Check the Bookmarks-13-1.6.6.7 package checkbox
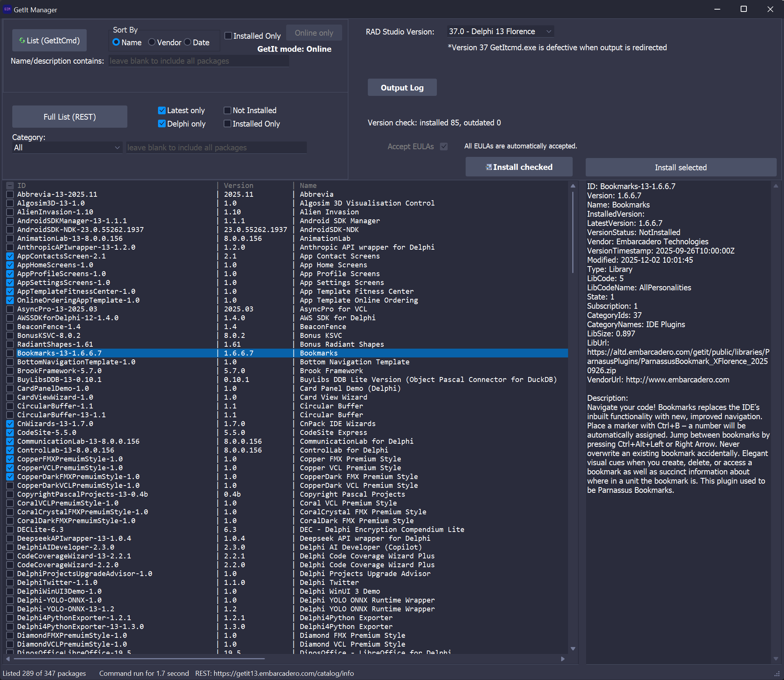This screenshot has height=680, width=784. [x=10, y=353]
